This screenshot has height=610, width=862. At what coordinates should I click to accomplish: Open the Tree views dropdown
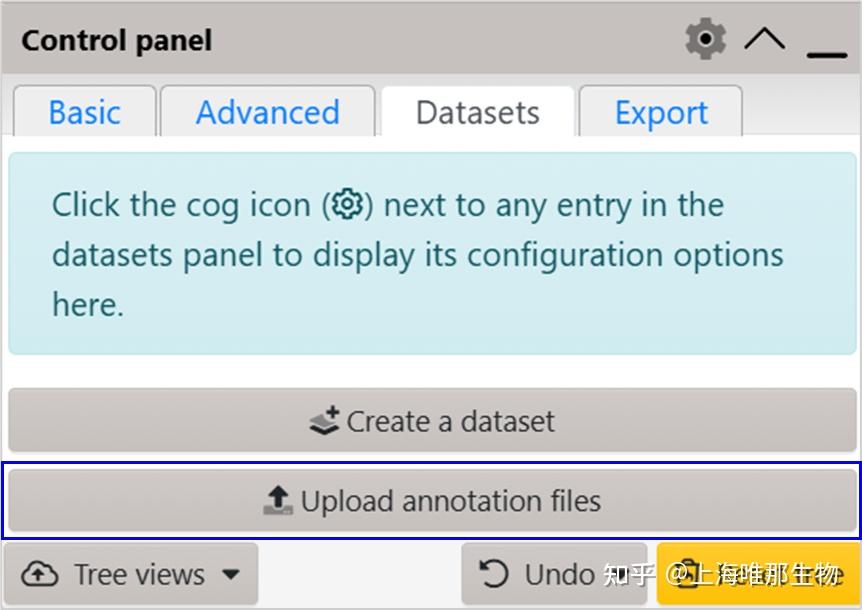(x=130, y=574)
